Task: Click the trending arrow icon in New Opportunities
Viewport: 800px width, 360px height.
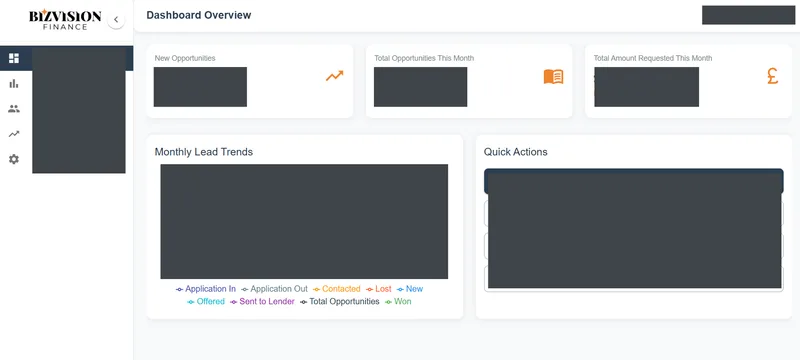Action: pyautogui.click(x=335, y=76)
